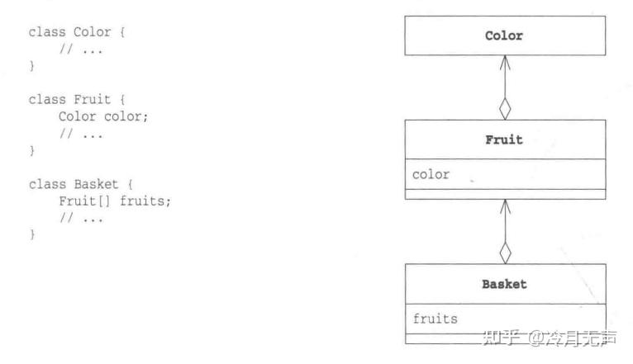Viewport: 633px width, 364px height.
Task: Click the "class Color {" code line
Action: click(77, 32)
